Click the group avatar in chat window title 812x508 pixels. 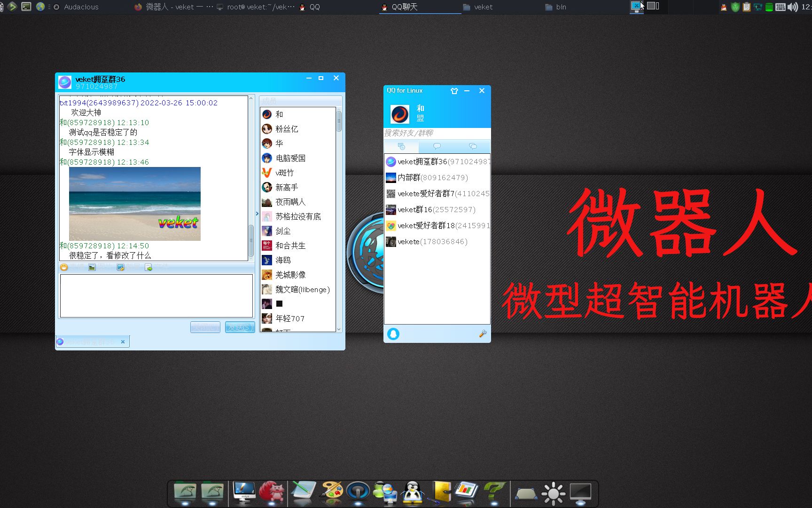65,82
